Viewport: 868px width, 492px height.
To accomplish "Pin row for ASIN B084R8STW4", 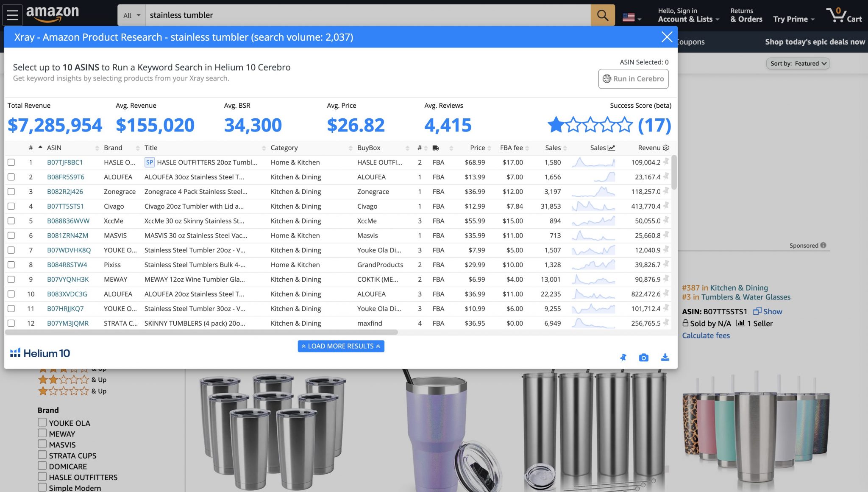I will (x=666, y=264).
